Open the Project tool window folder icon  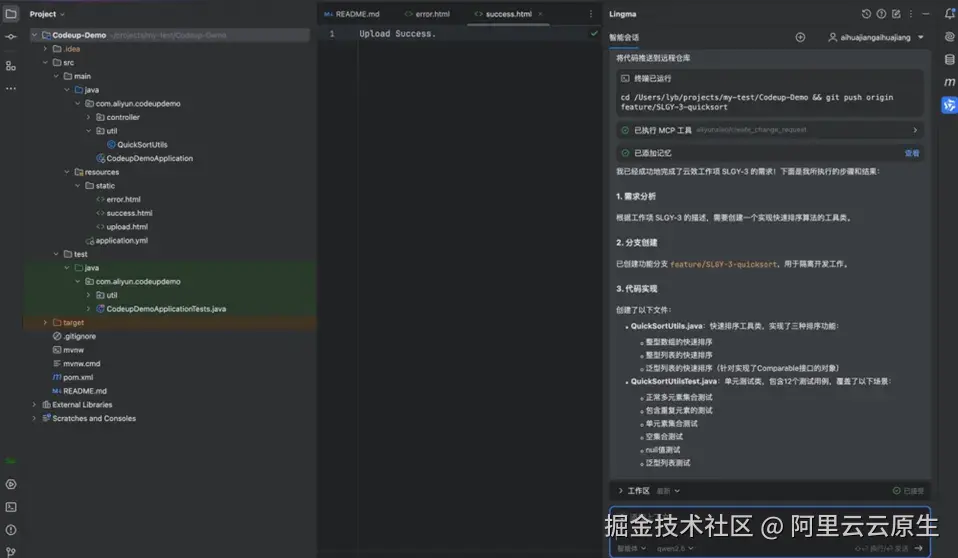tap(11, 13)
